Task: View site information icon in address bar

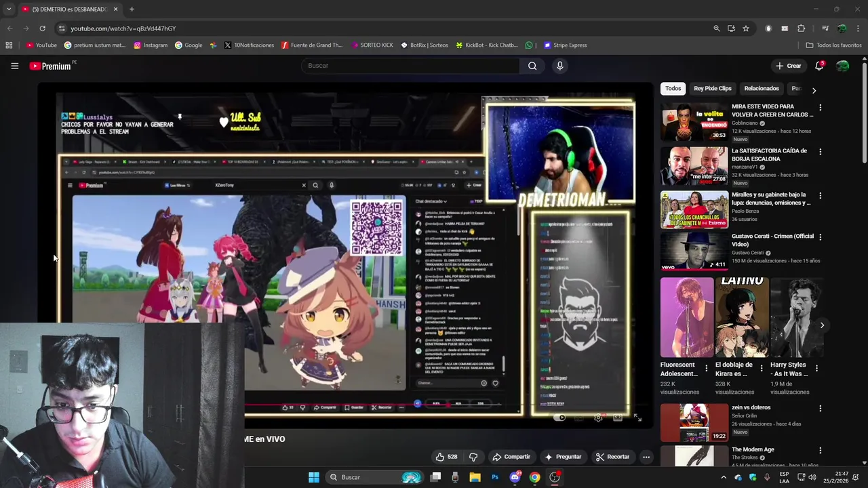Action: pos(62,28)
